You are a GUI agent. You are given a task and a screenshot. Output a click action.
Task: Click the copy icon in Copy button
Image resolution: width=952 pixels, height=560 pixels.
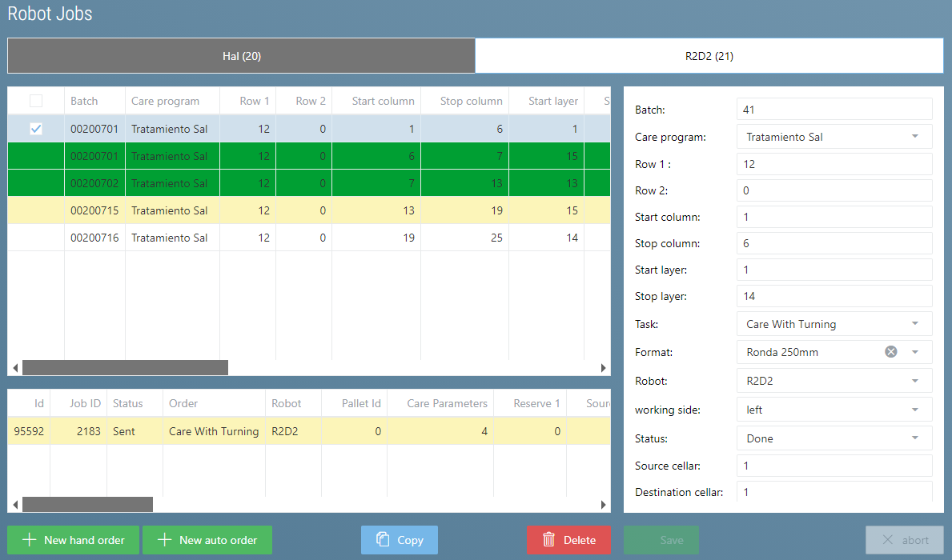tap(383, 540)
